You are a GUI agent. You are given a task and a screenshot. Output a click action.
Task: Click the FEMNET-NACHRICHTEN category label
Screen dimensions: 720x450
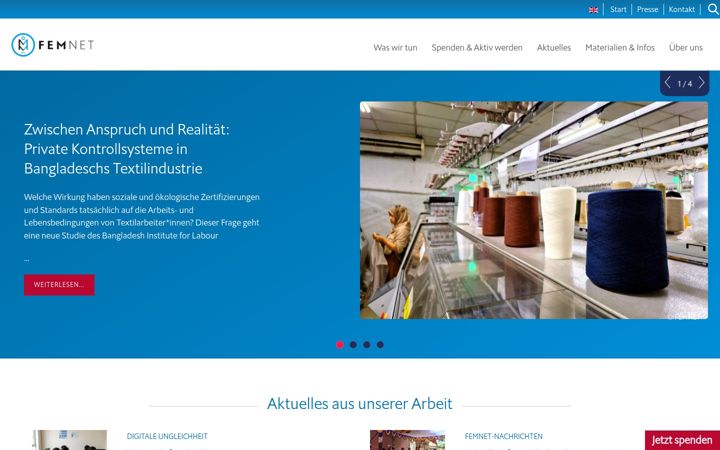click(504, 436)
